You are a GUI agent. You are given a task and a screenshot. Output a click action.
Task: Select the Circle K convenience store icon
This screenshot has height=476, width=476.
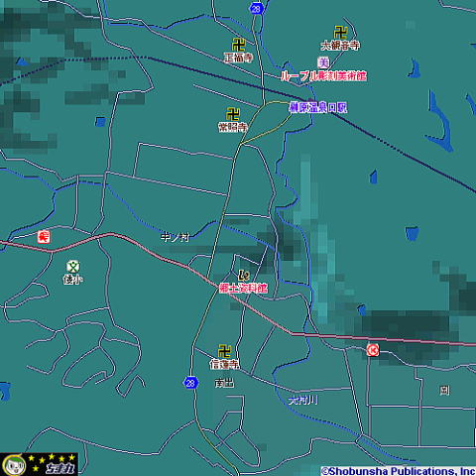tap(373, 350)
